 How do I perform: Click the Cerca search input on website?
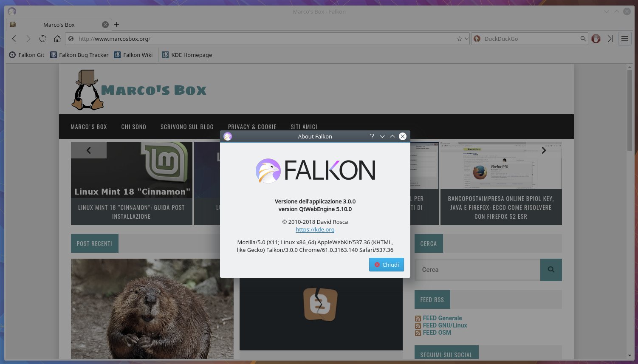(477, 270)
